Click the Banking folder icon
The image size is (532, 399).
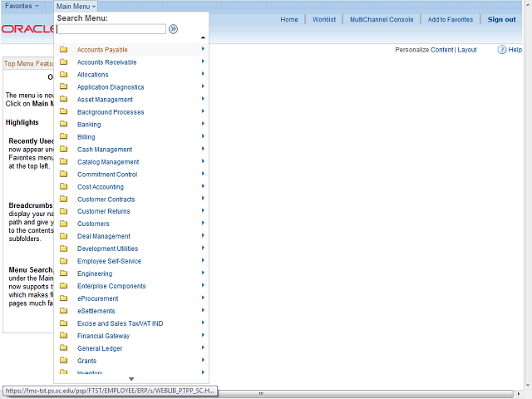click(63, 124)
